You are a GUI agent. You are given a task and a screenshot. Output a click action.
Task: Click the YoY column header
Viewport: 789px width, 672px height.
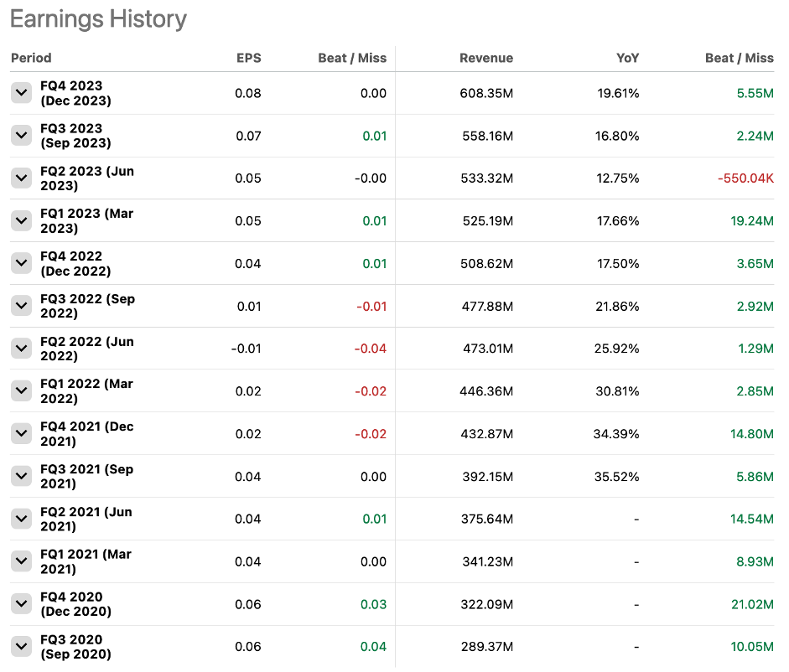coord(627,58)
